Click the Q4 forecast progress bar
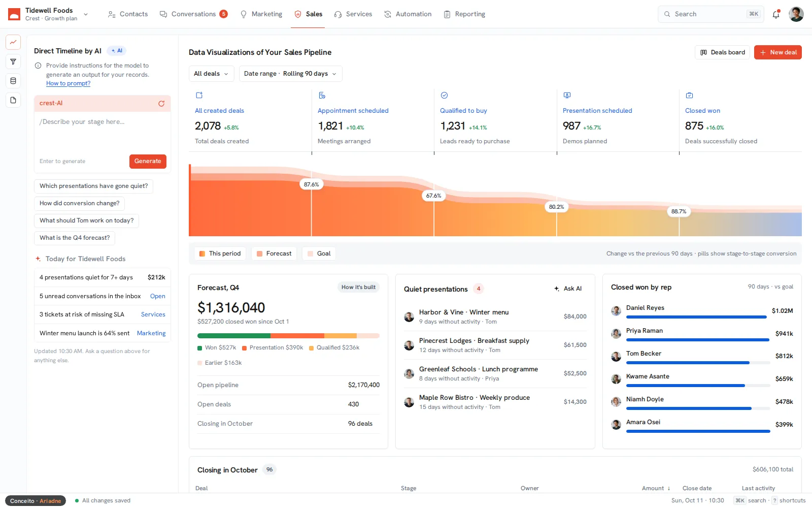 pos(288,336)
